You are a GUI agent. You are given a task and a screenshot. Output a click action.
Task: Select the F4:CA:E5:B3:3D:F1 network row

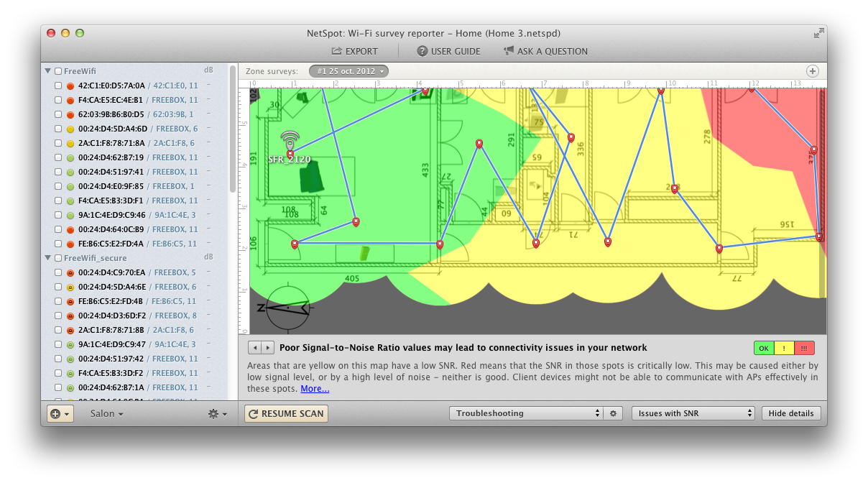click(134, 201)
